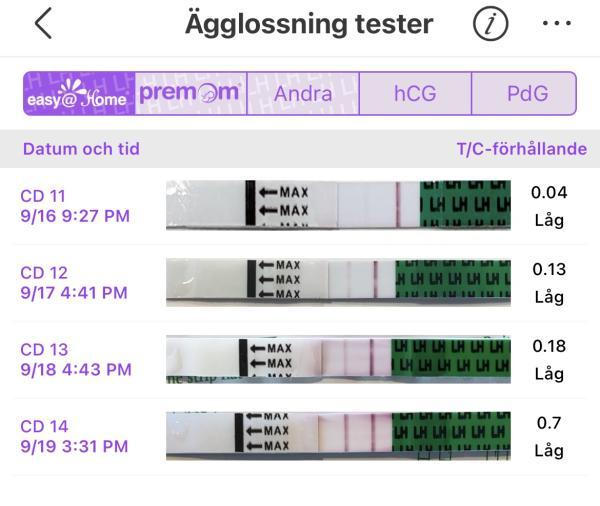Switch to the premom brand tab
The image size is (600, 506).
[x=191, y=93]
